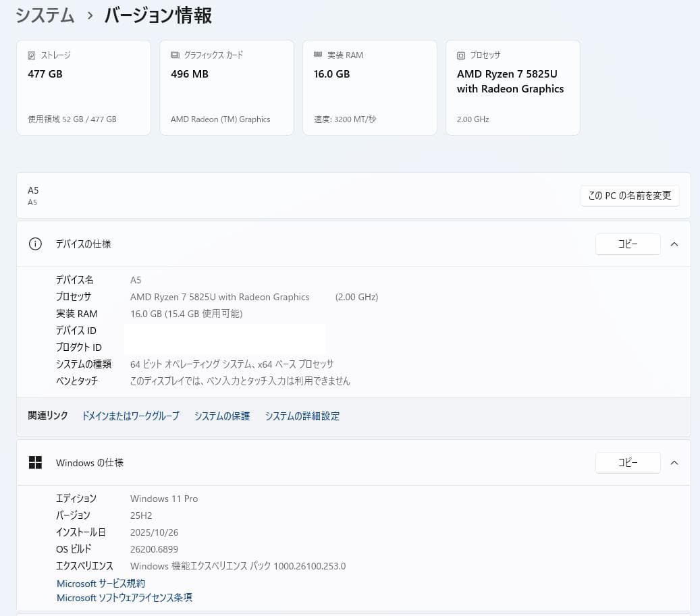Expand the 16.0 GB RAM details card
This screenshot has width=700, height=616.
(x=369, y=87)
